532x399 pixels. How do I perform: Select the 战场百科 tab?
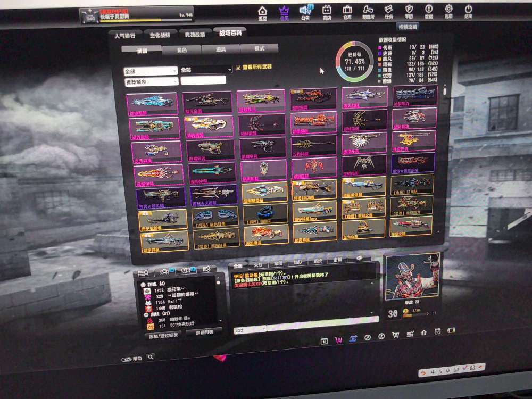click(x=230, y=33)
